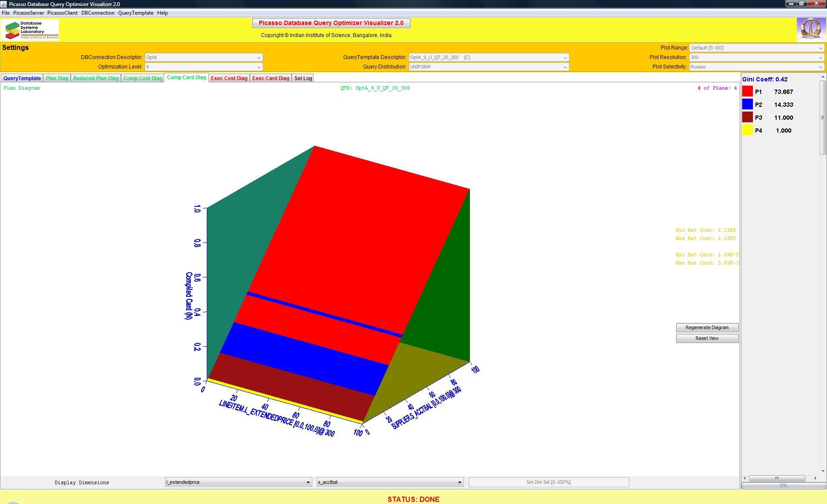Click the Set Dim Sel [0-100%] field
The height and width of the screenshot is (504, 827).
coord(548,482)
